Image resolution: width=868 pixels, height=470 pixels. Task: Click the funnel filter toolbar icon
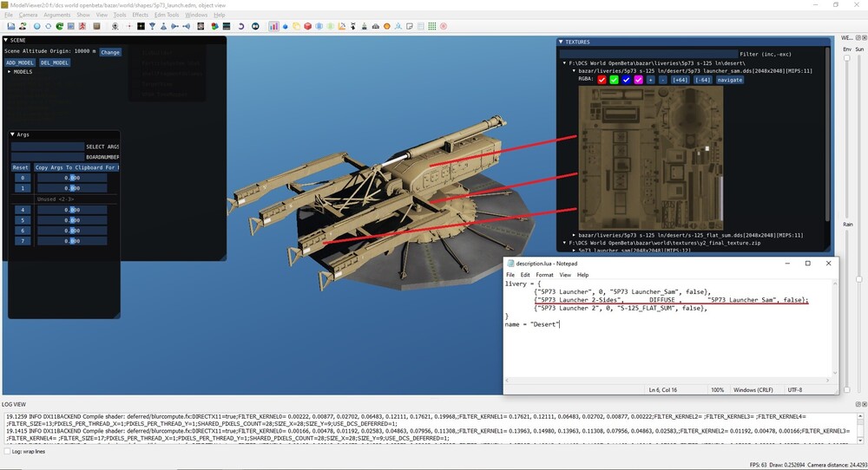click(x=152, y=26)
